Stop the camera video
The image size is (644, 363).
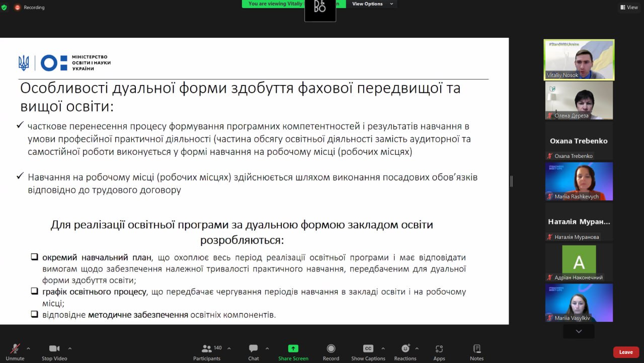(54, 352)
